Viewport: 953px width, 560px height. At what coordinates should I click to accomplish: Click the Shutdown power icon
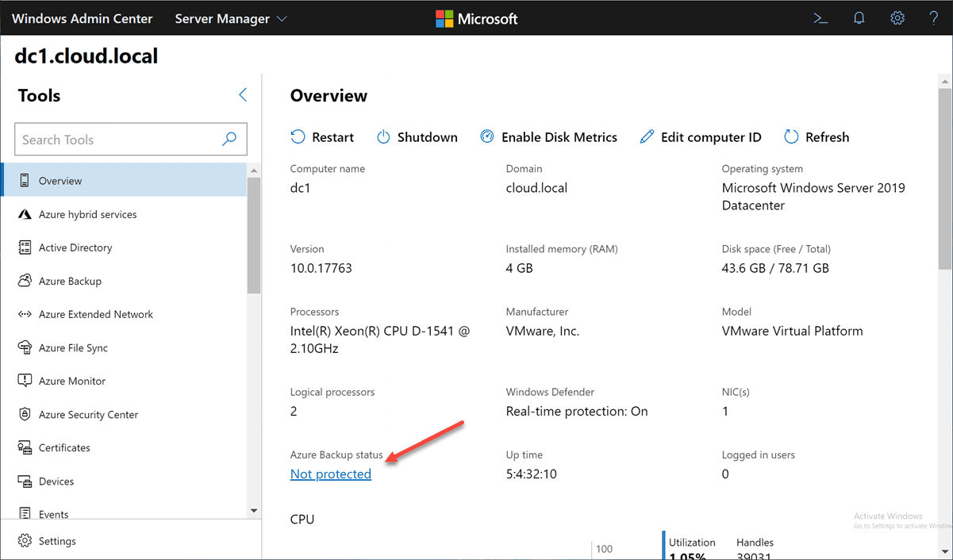(383, 137)
